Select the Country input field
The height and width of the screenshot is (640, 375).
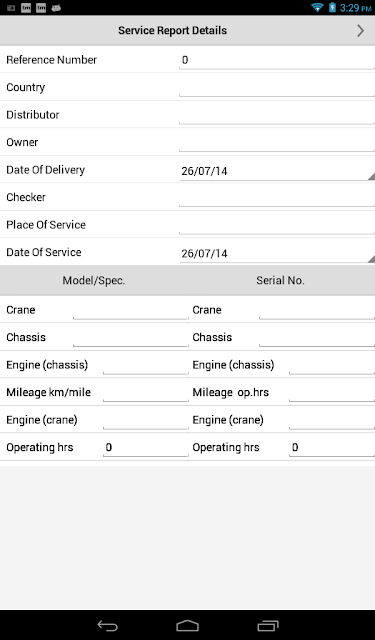click(x=277, y=87)
